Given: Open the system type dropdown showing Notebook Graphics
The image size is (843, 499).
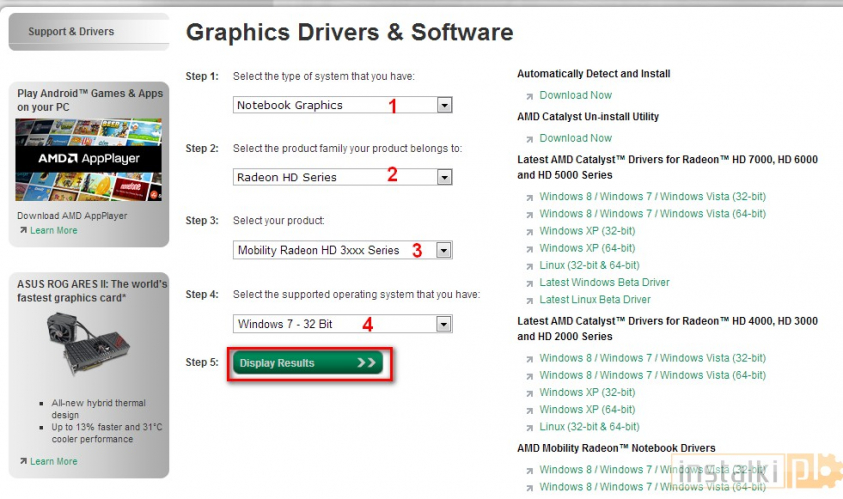Looking at the screenshot, I should (x=342, y=105).
